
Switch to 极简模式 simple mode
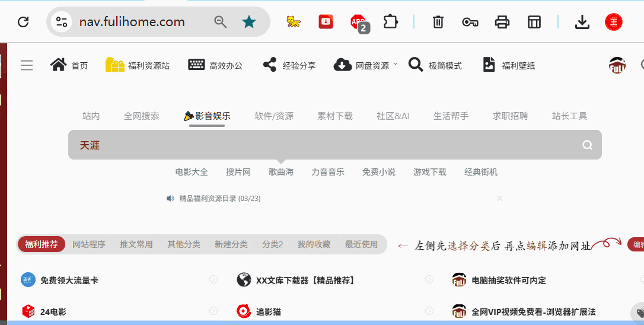click(435, 65)
